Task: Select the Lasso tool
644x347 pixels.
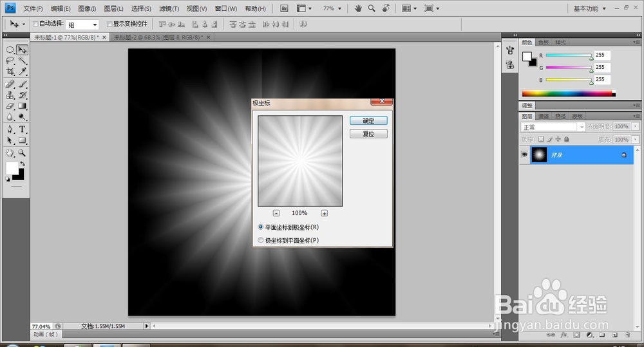Action: point(10,61)
